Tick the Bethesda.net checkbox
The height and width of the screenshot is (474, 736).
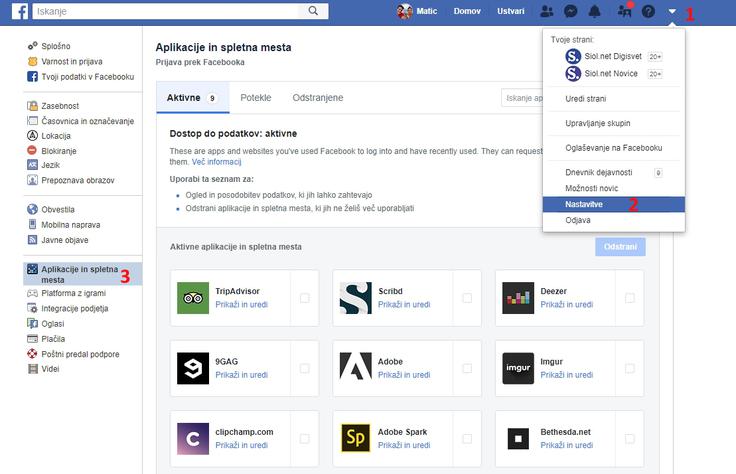(629, 439)
